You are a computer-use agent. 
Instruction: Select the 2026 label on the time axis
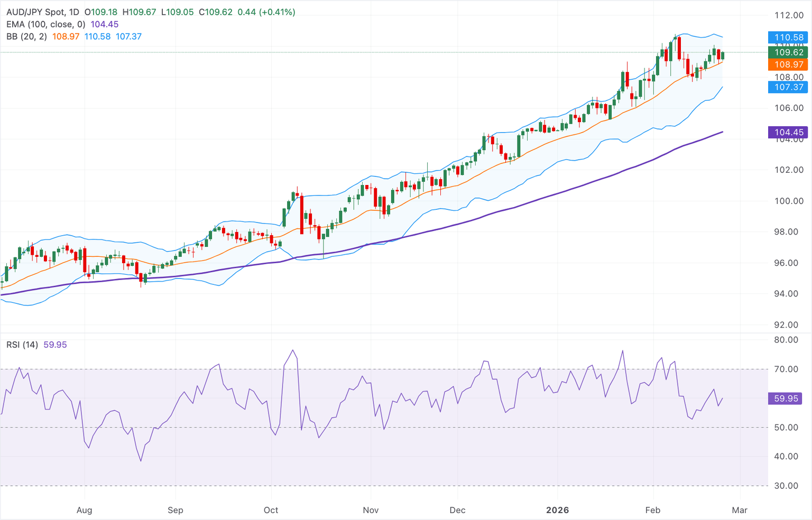[x=558, y=510]
